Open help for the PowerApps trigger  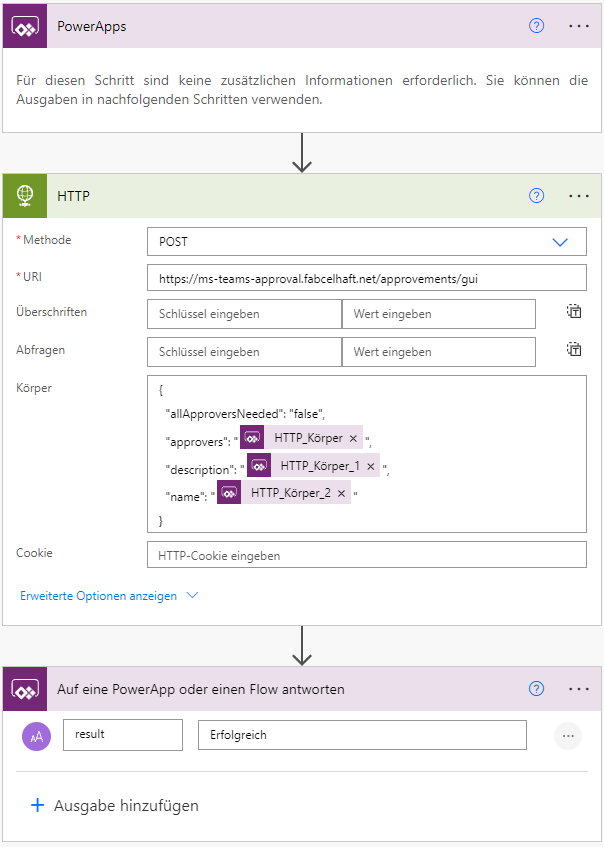[536, 25]
